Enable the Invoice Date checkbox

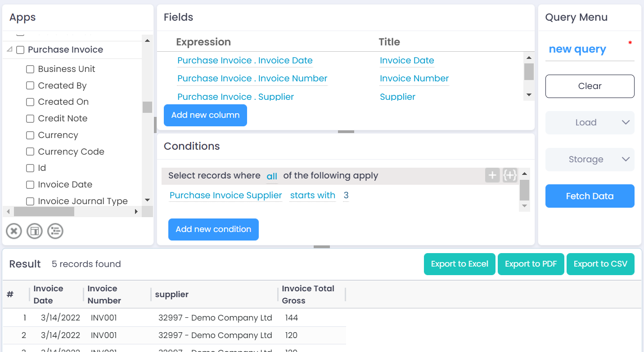pos(30,184)
